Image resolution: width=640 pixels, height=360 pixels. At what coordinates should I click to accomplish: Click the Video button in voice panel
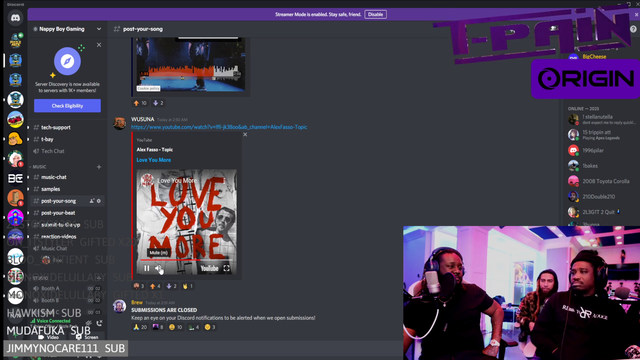point(49,337)
